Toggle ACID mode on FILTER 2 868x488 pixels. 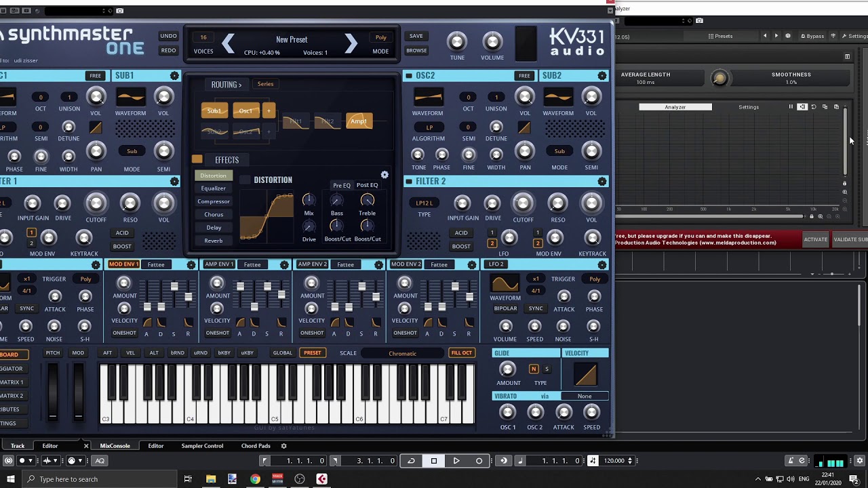[x=461, y=232]
